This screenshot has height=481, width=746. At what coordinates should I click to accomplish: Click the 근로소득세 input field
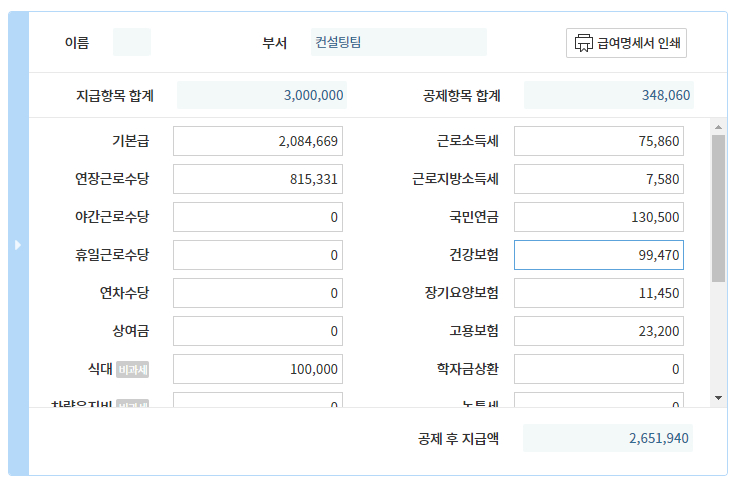click(x=599, y=141)
